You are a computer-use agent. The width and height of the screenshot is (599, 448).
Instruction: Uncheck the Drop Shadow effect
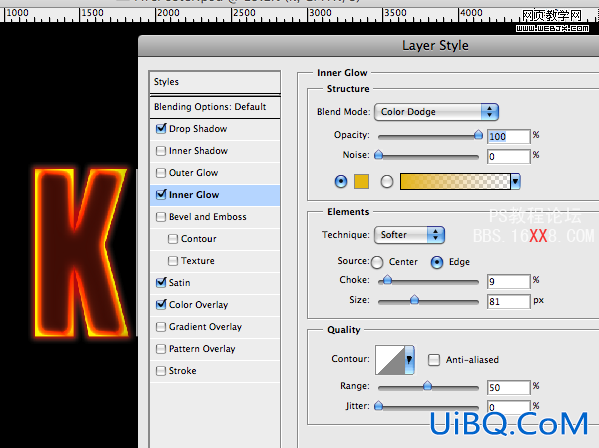tap(161, 129)
